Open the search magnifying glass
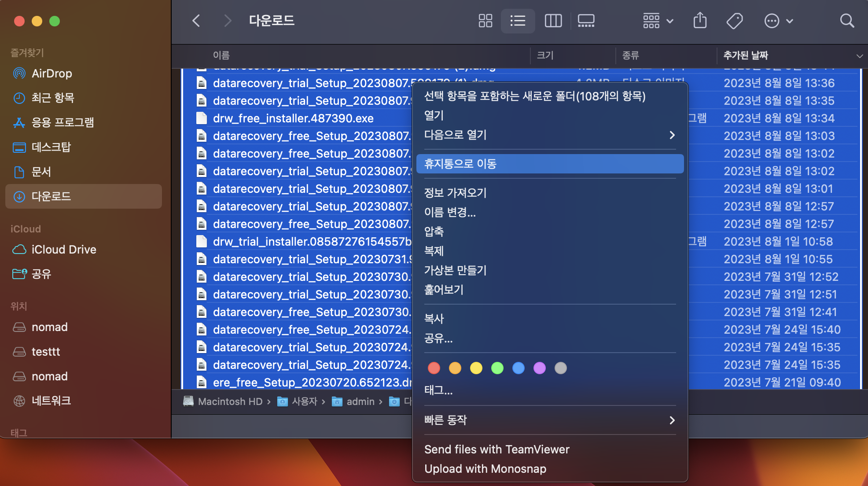Viewport: 868px width, 486px height. coord(847,21)
